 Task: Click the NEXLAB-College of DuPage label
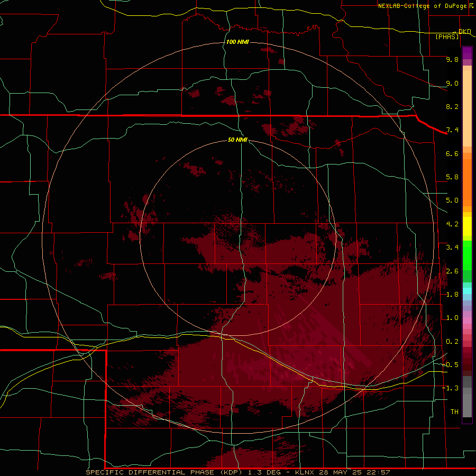pyautogui.click(x=423, y=6)
